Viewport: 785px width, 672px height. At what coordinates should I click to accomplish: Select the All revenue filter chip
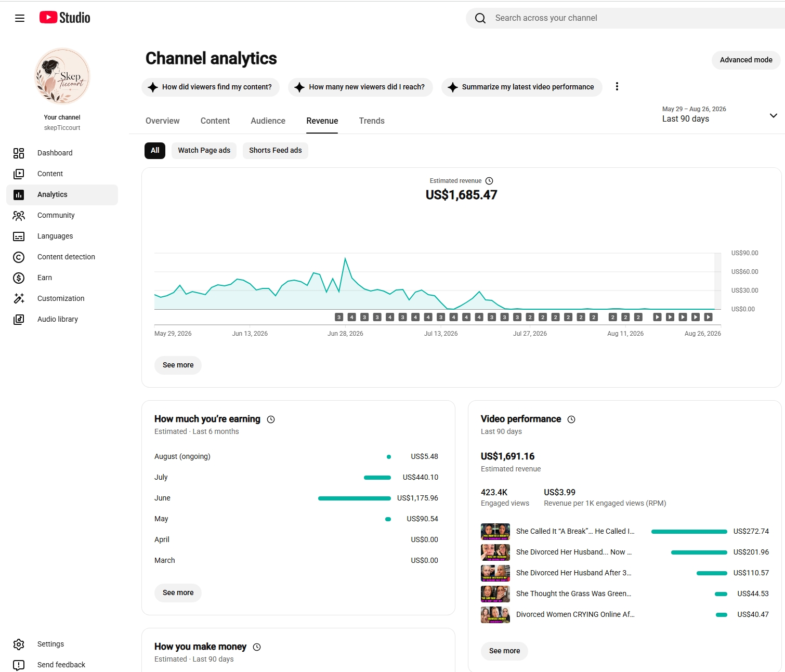tap(155, 150)
